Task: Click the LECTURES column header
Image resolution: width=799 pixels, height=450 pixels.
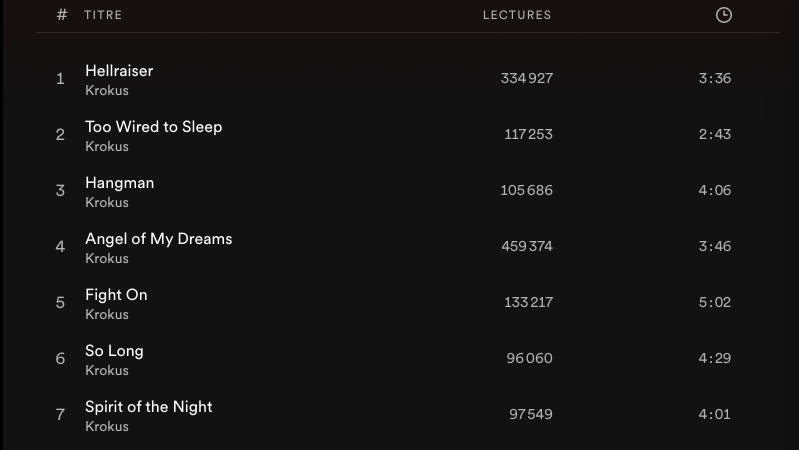Action: click(x=517, y=15)
